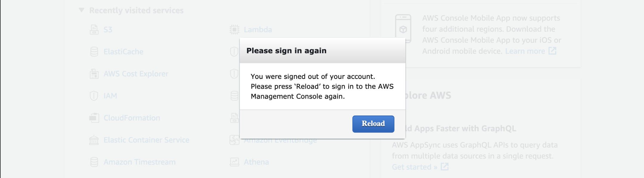The height and width of the screenshot is (178, 644).
Task: Click the IAM shield icon
Action: 94,96
